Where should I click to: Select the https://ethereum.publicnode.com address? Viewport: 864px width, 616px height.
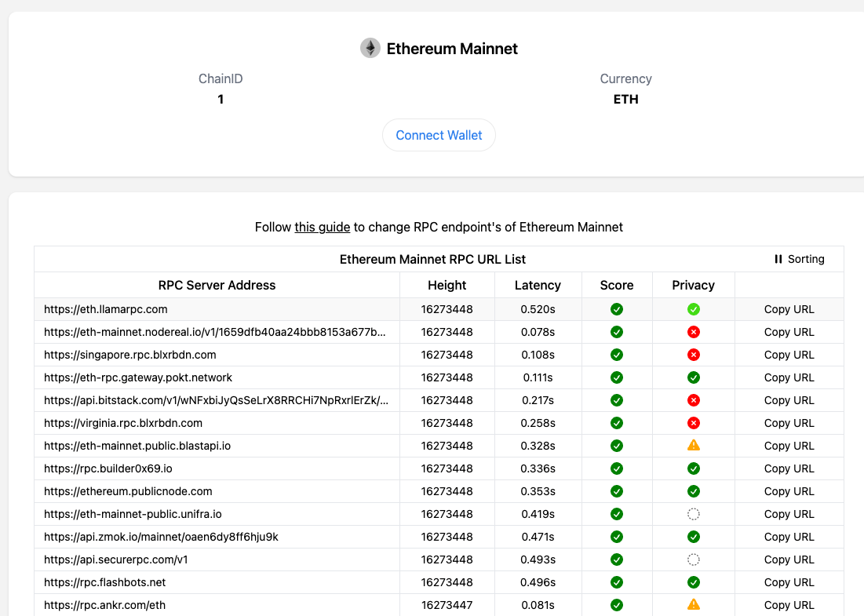[128, 491]
